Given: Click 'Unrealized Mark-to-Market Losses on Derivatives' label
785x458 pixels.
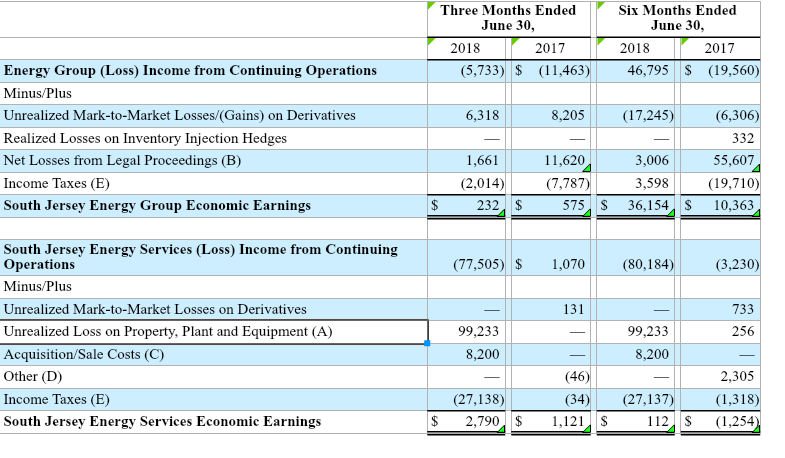Looking at the screenshot, I should [155, 309].
